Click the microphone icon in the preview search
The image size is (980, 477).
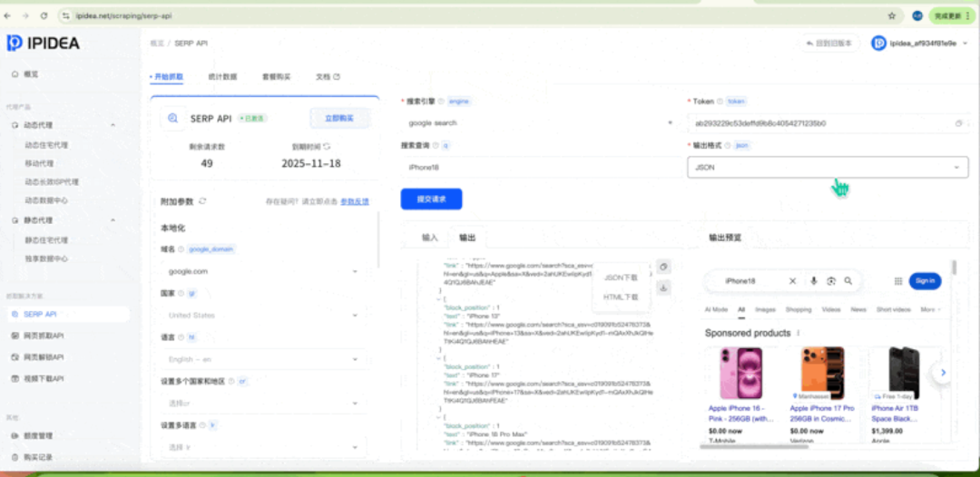pos(814,281)
